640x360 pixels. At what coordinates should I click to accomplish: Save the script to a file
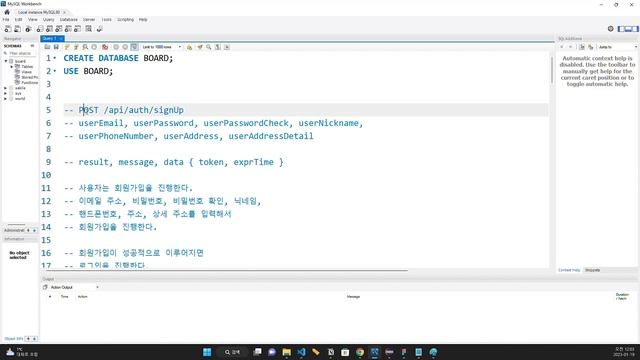pos(56,47)
